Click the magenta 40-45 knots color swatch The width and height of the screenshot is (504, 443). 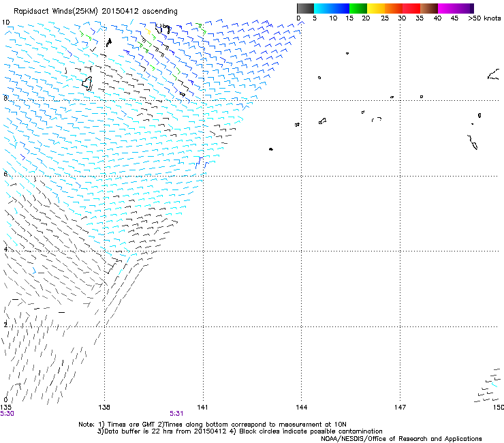coord(447,8)
